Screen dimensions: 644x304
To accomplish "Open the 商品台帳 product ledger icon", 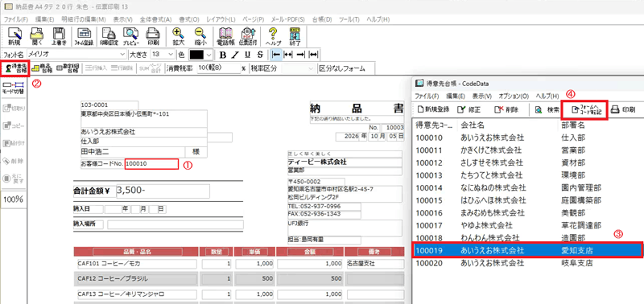I will [x=43, y=68].
